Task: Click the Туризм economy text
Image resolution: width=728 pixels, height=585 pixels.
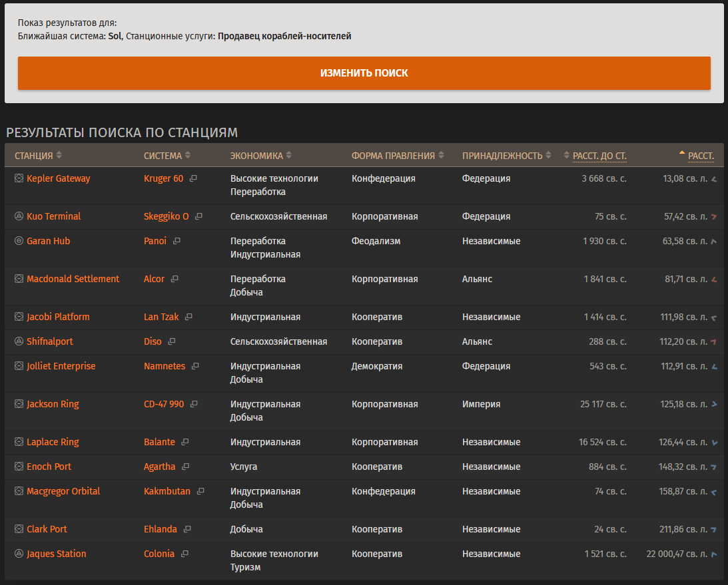Action: (245, 567)
